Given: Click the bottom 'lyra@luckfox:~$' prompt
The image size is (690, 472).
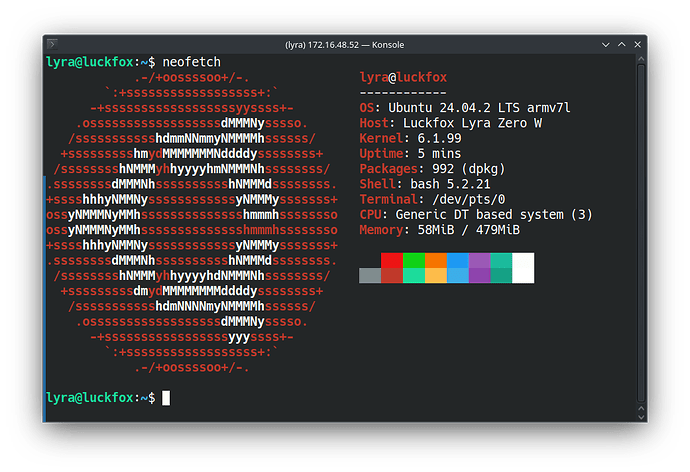Looking at the screenshot, I should point(101,398).
